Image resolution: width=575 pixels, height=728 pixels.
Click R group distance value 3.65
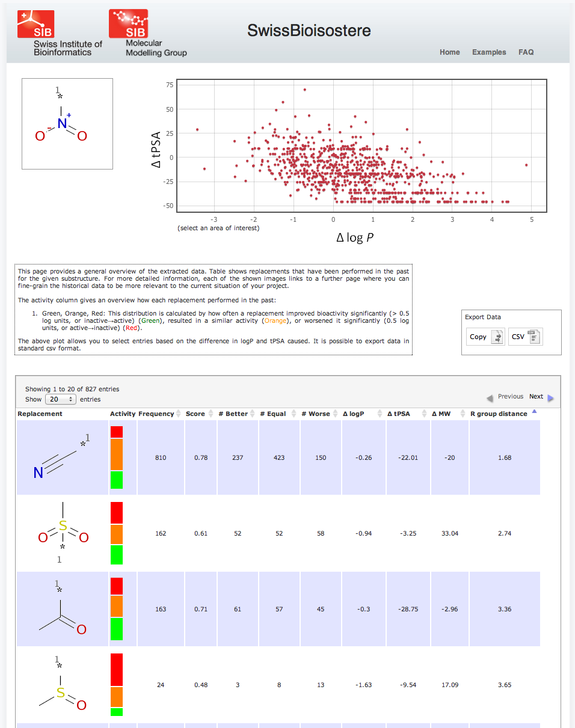click(x=505, y=685)
